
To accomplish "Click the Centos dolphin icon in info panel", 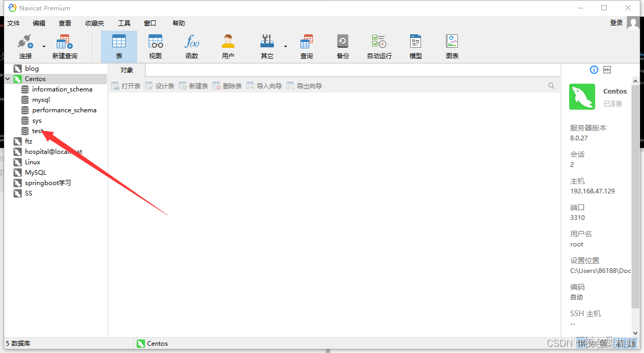I will point(582,97).
